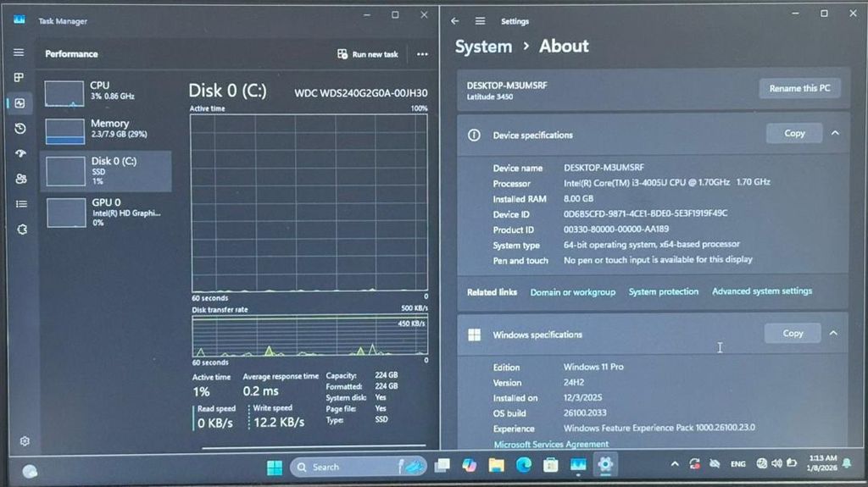Show hidden system tray icons
The image size is (868, 487).
675,464
